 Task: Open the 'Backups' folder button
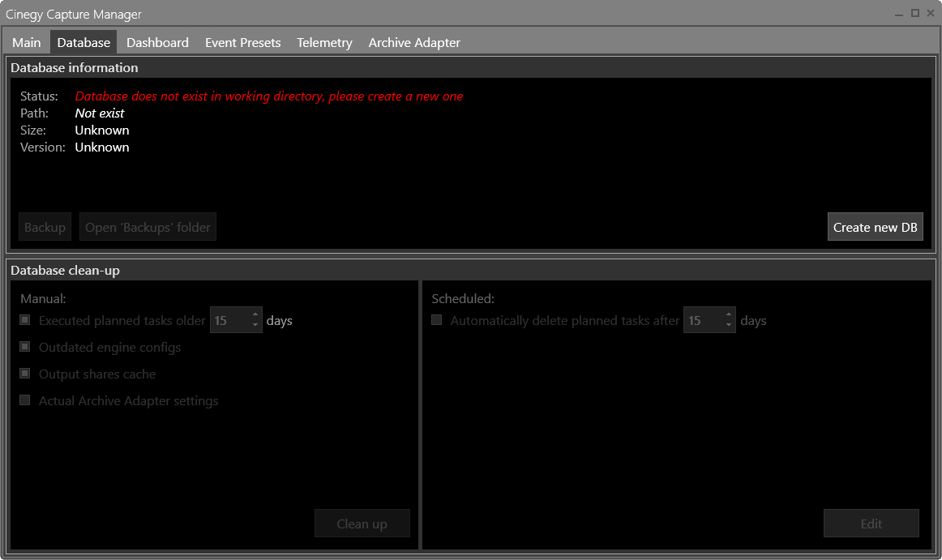[x=148, y=227]
